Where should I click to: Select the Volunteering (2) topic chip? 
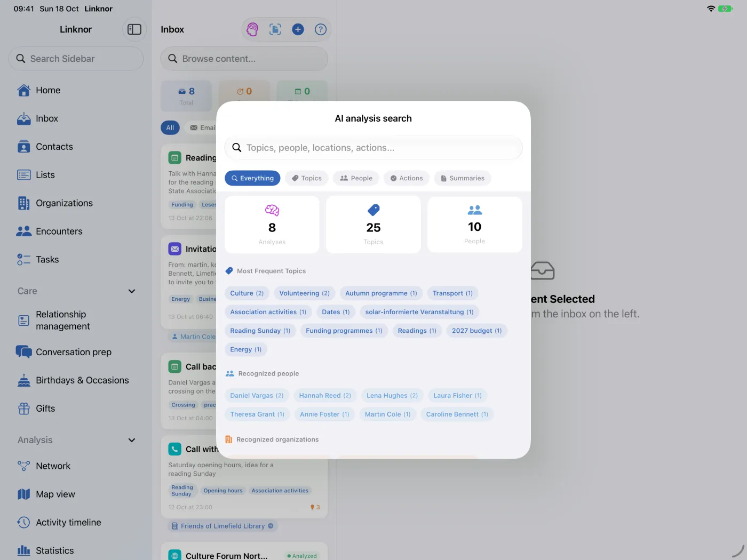(305, 293)
